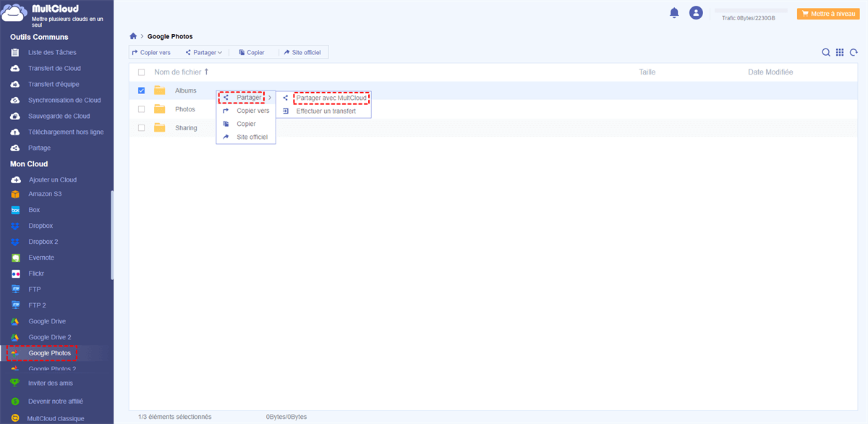The image size is (868, 424).
Task: Click the search magnifier icon
Action: tap(825, 52)
